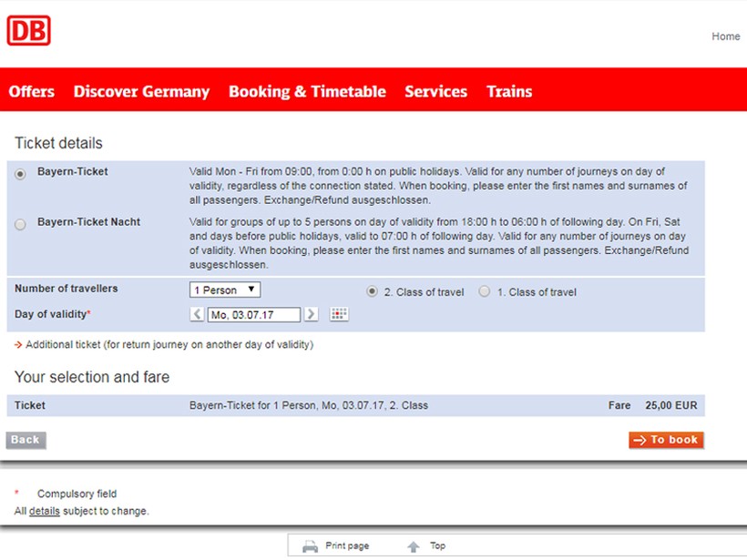Open Booking & Timetable menu
Image resolution: width=747 pixels, height=560 pixels.
pyautogui.click(x=307, y=92)
